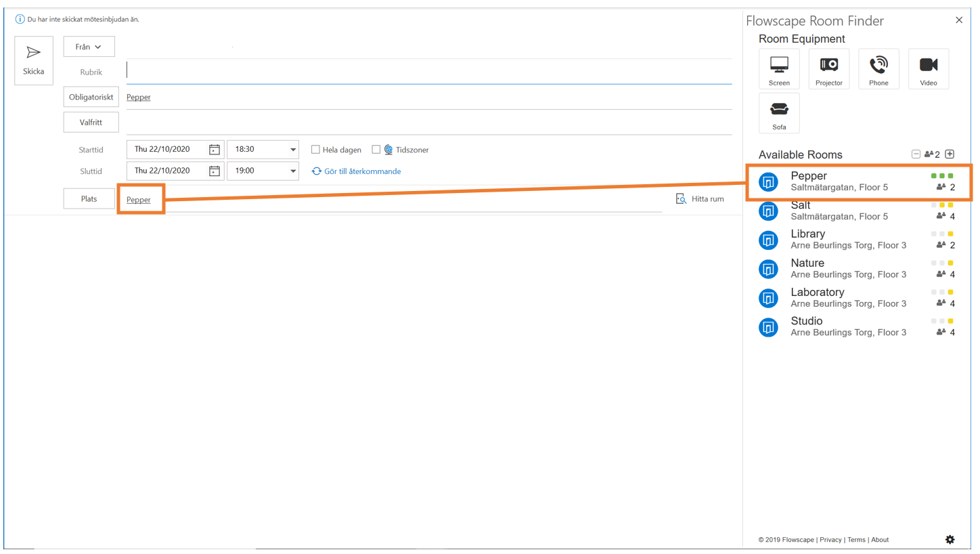
Task: Click Gör till återkommande link
Action: pyautogui.click(x=356, y=171)
